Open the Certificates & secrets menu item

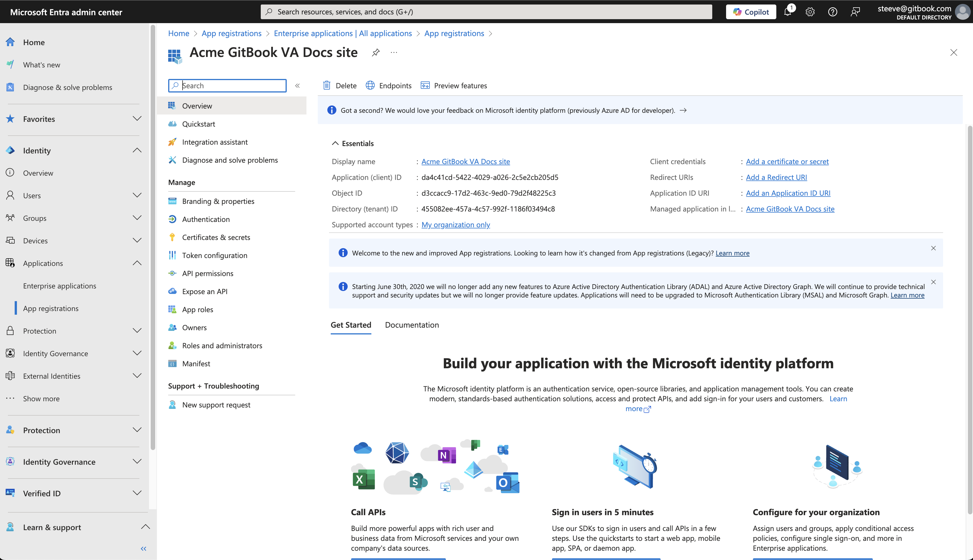[x=216, y=237]
